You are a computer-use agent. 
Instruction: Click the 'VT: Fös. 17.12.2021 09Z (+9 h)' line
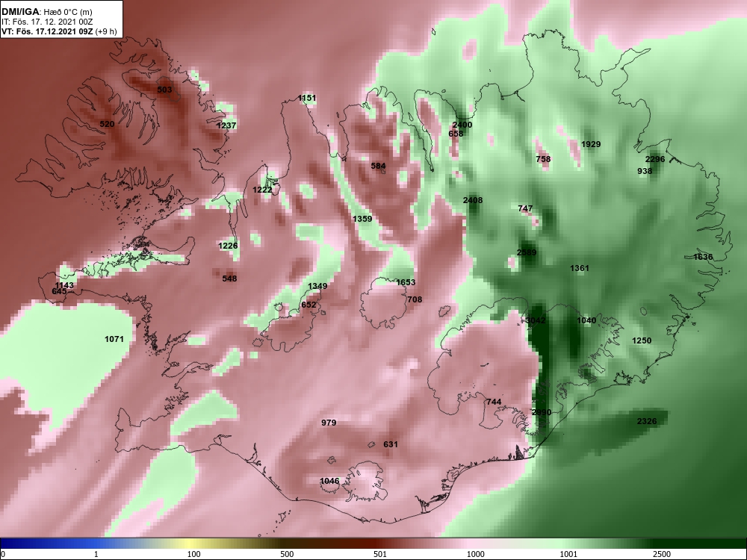58,32
